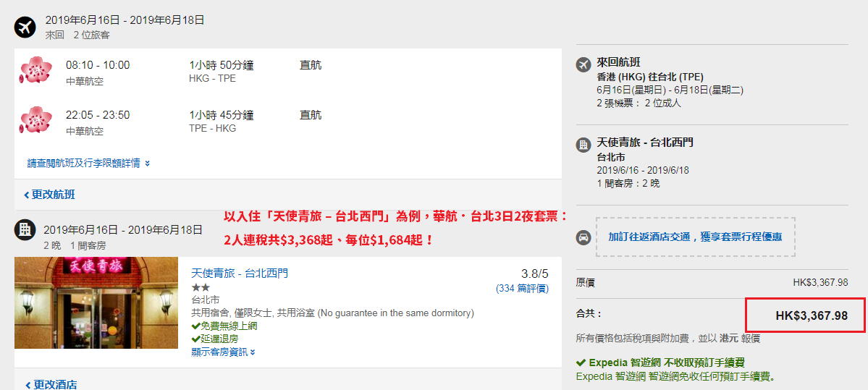Image resolution: width=868 pixels, height=390 pixels.
Task: Click the hotel building icon beside 2晚 1間客房
Action: [25, 229]
